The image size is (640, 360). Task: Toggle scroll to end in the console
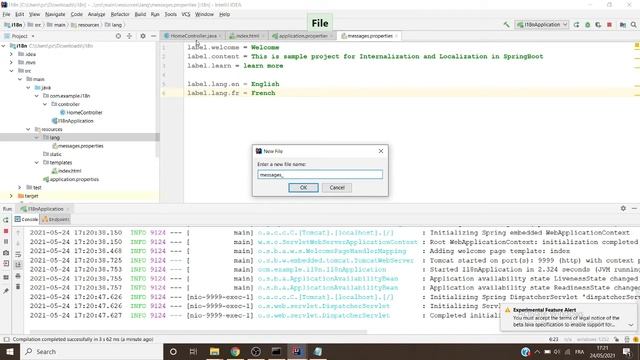pyautogui.click(x=18, y=265)
